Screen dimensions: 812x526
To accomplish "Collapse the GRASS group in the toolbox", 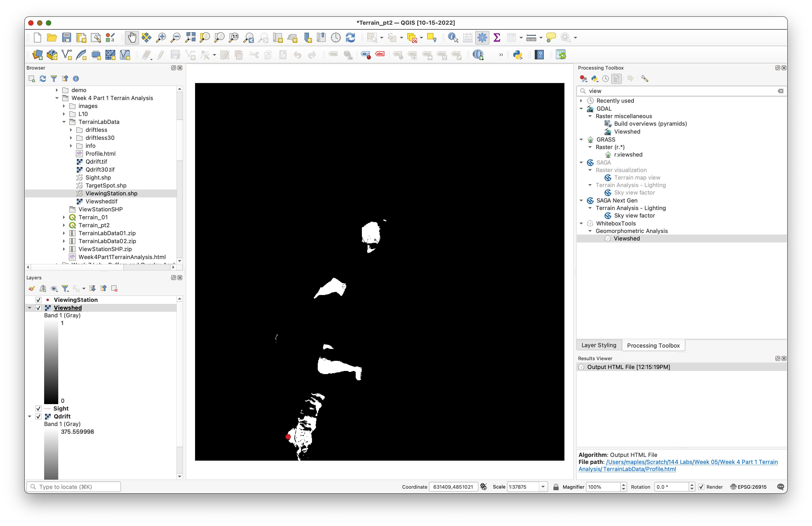I will 581,140.
